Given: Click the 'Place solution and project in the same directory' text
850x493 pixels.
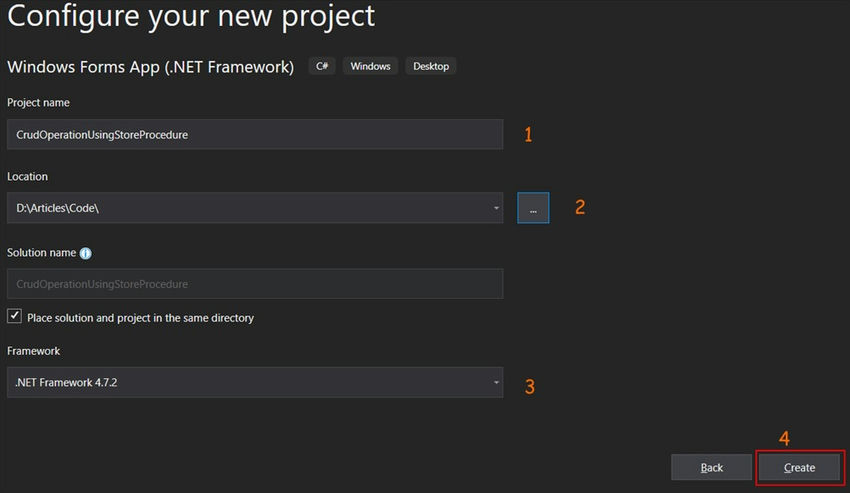Looking at the screenshot, I should pos(140,318).
